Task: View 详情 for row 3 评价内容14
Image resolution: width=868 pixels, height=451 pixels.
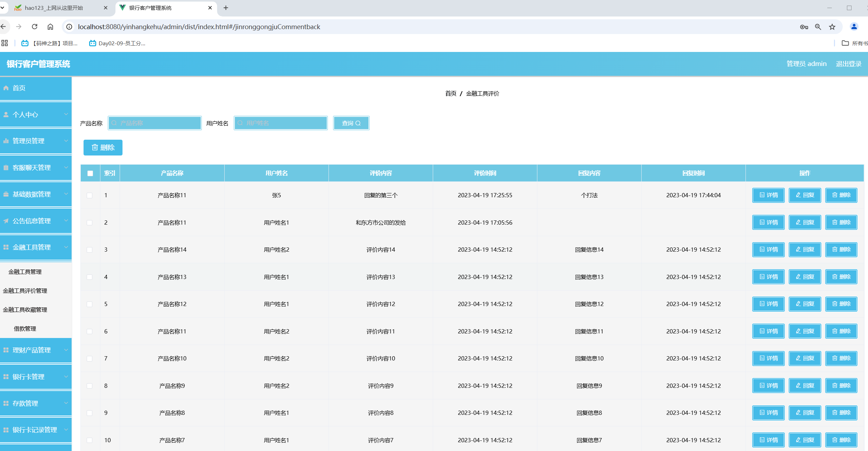Action: pyautogui.click(x=768, y=250)
